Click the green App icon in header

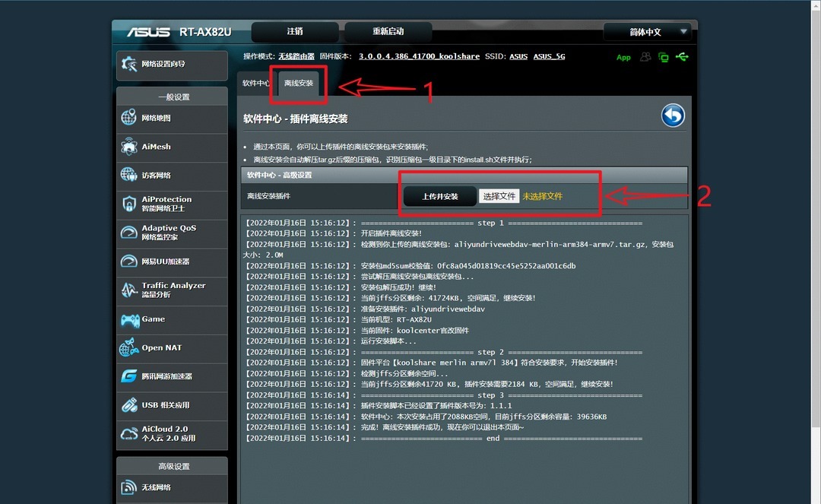(x=623, y=58)
